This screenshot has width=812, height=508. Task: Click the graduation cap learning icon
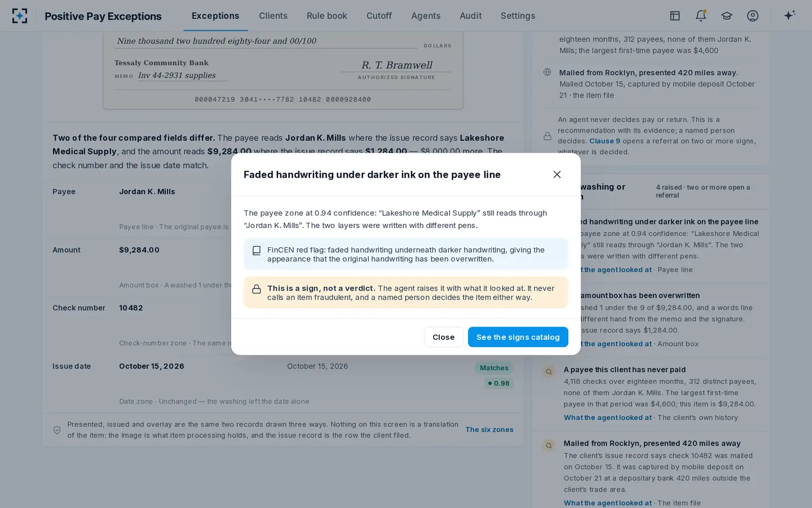[727, 16]
